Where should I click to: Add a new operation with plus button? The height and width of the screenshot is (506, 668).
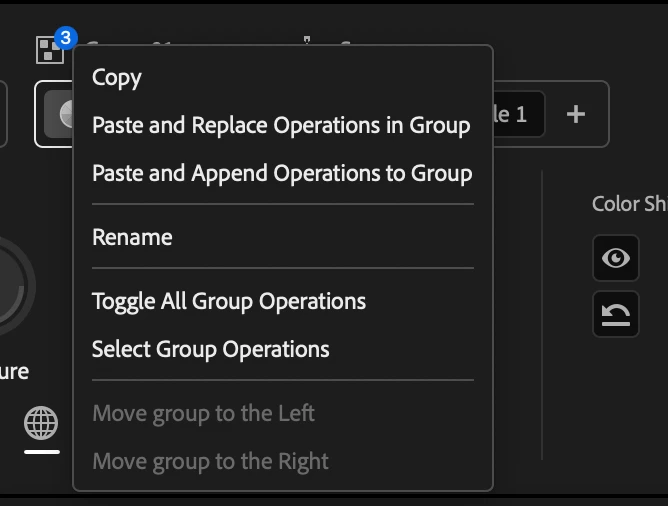[576, 114]
